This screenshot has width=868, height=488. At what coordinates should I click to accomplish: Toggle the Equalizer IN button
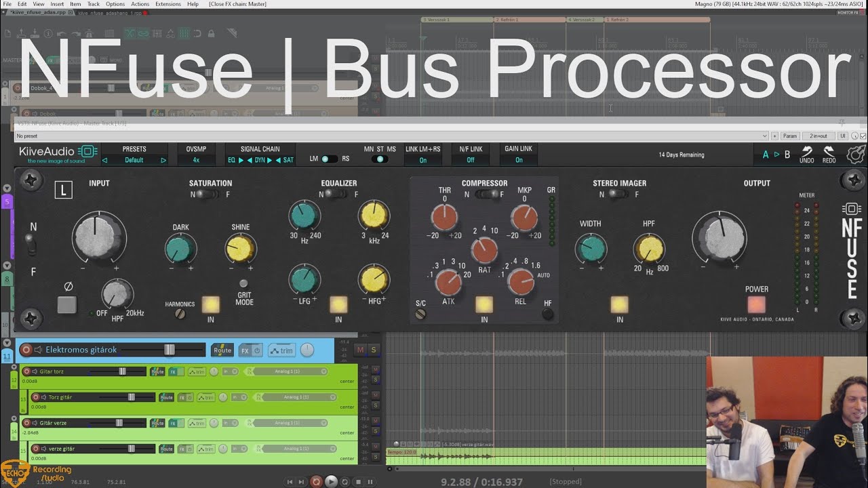pos(338,304)
